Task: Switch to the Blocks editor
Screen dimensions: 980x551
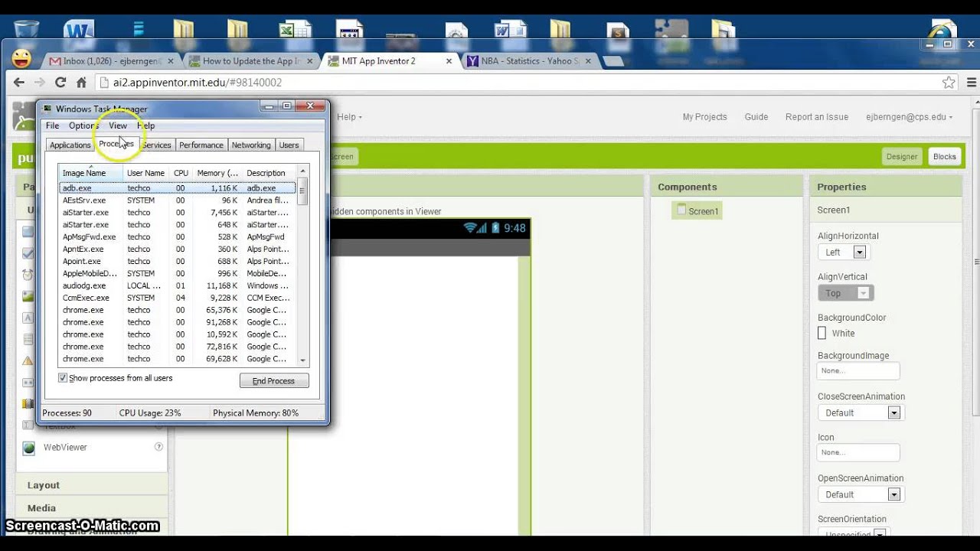Action: [x=944, y=156]
